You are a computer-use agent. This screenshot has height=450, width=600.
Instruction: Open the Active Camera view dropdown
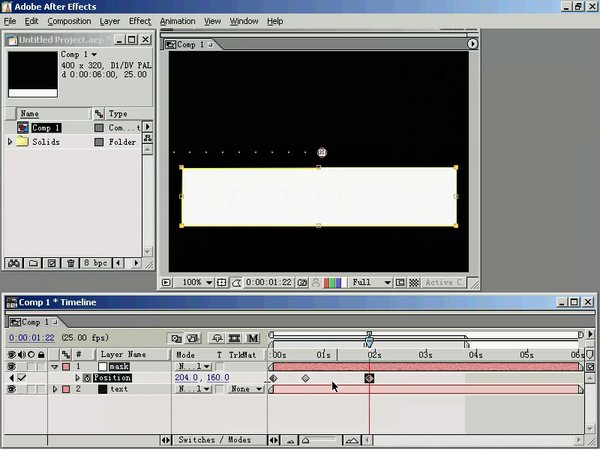click(444, 283)
